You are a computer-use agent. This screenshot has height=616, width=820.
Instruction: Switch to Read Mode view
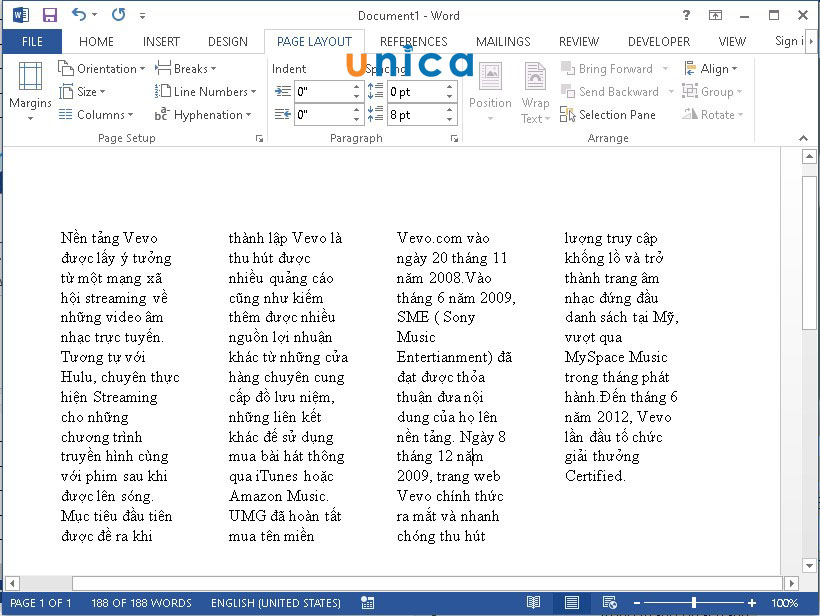point(533,603)
